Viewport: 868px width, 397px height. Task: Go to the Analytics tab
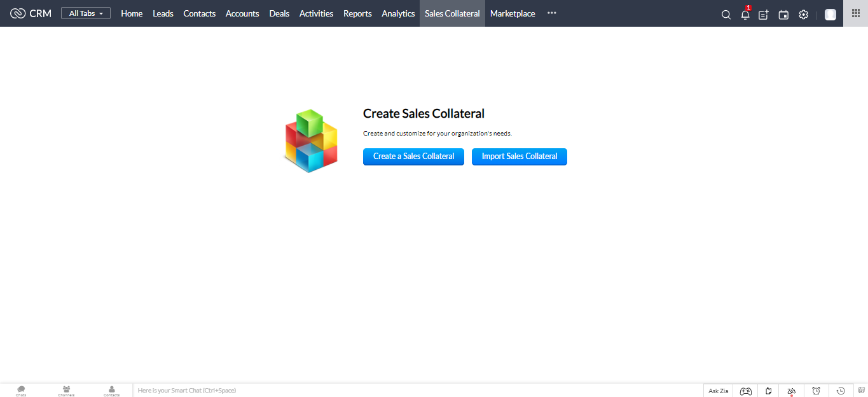coord(398,13)
